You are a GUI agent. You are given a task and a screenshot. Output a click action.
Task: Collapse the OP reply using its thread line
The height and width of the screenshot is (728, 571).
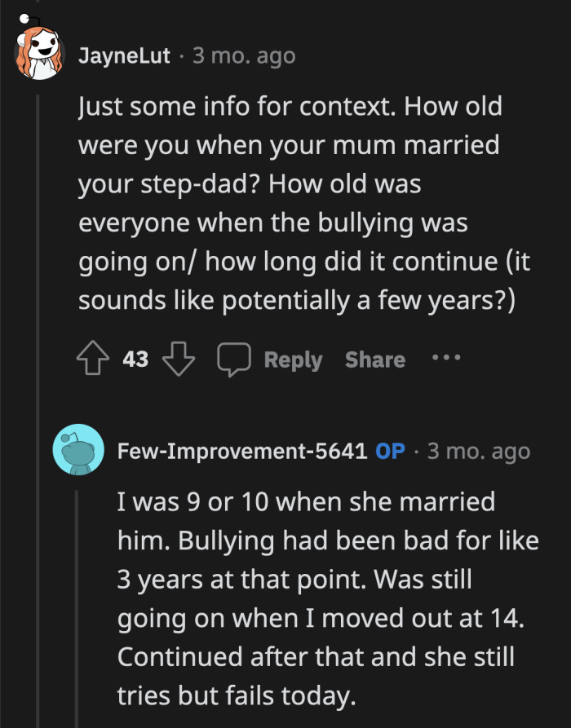78,603
